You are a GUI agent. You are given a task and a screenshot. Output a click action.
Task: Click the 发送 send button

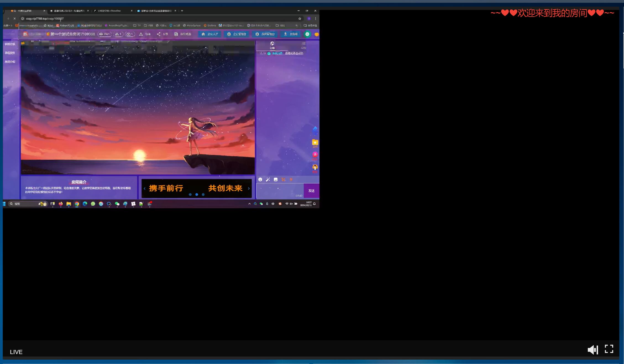pos(311,191)
